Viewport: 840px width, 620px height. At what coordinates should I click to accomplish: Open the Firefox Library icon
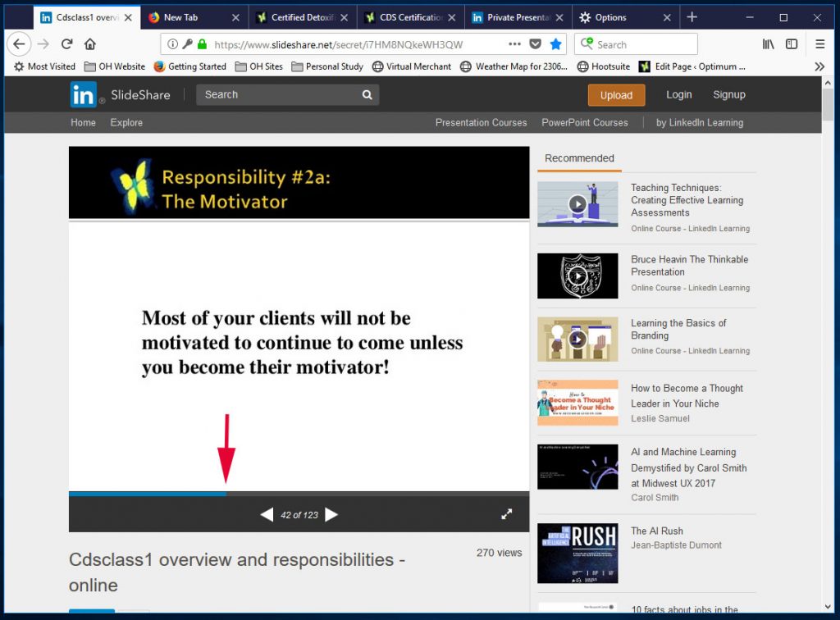pyautogui.click(x=768, y=43)
